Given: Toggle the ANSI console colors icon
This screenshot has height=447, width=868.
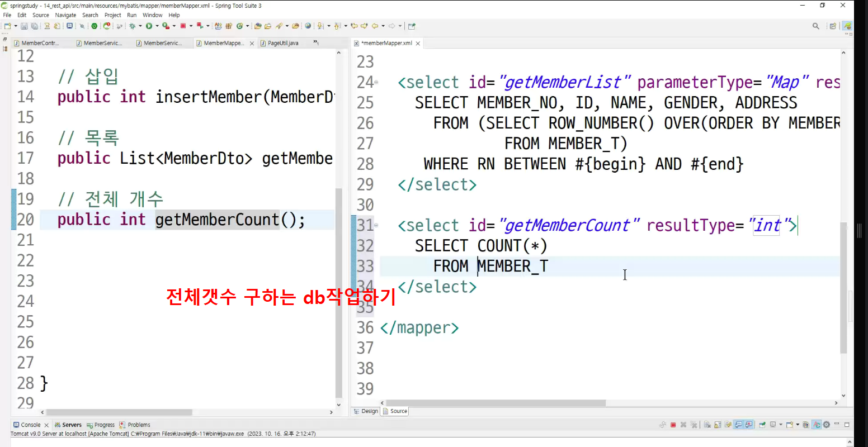Looking at the screenshot, I should point(817,425).
